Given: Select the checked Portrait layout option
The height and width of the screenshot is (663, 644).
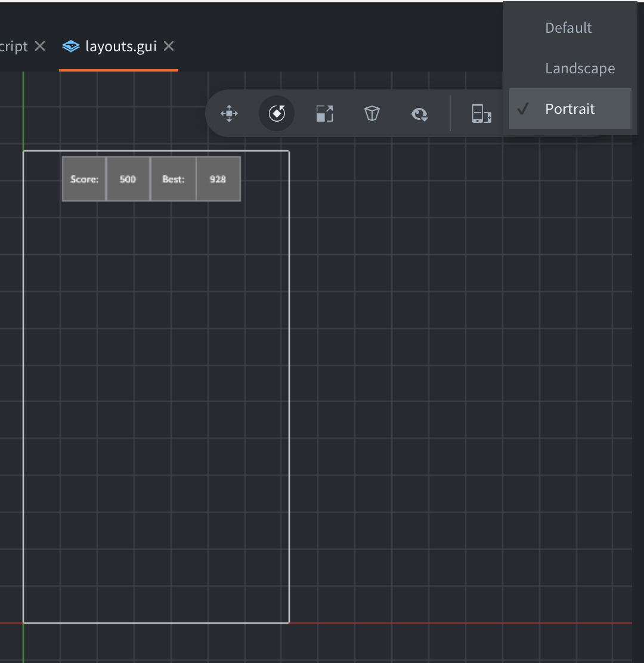Looking at the screenshot, I should [x=570, y=109].
